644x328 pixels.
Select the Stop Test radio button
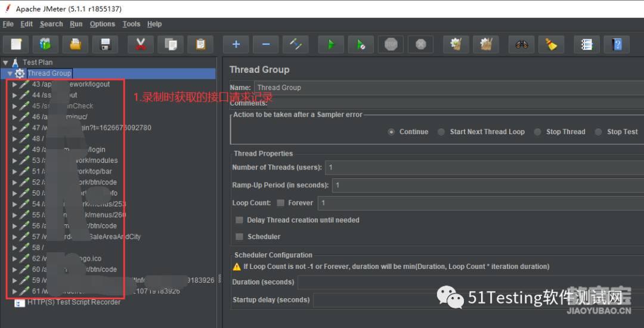599,132
